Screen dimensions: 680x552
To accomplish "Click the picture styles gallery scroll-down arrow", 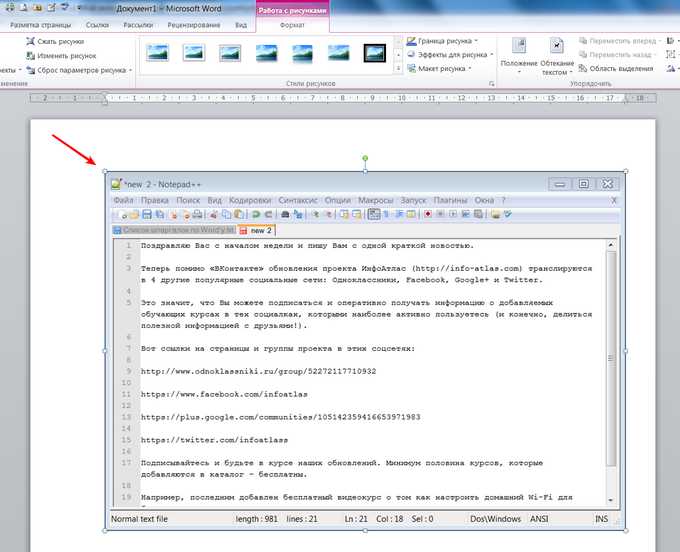I will pos(399,56).
